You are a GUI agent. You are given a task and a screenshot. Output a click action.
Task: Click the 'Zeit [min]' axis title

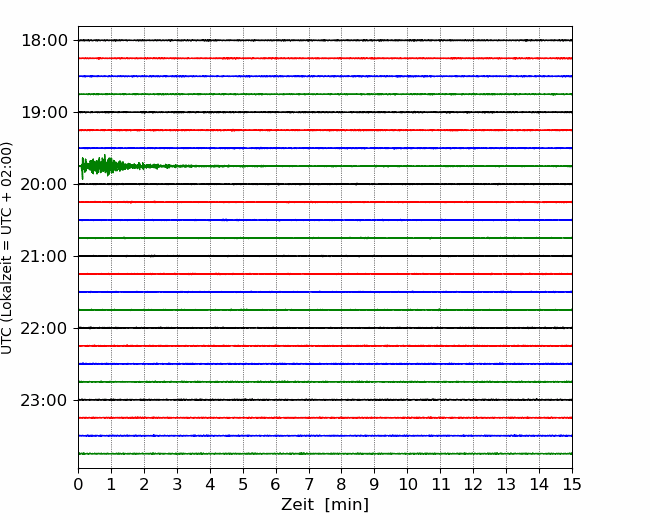[x=325, y=505]
